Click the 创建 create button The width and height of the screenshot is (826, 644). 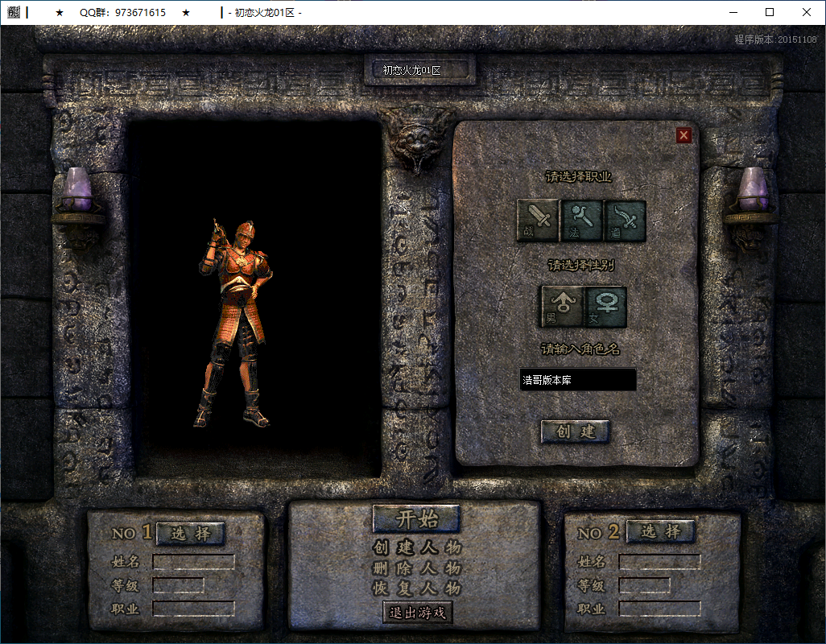[576, 431]
